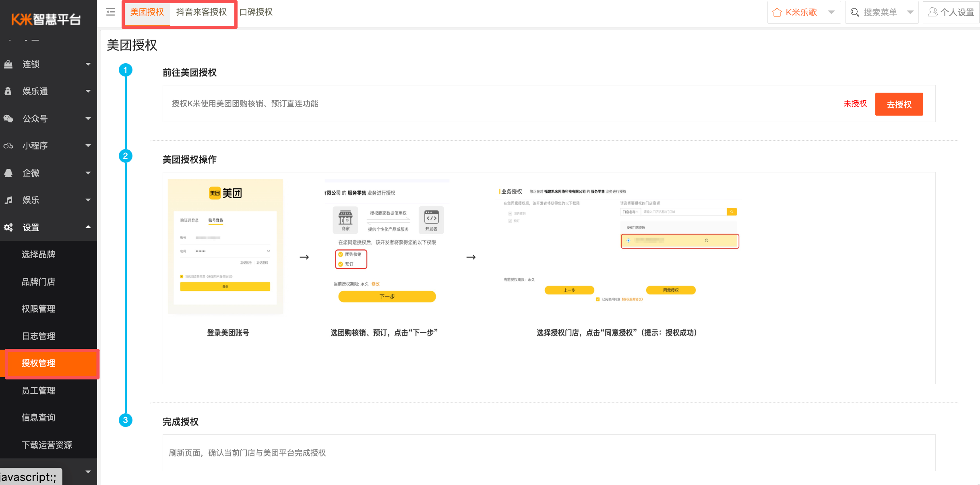Click the home icon next to K米乐歌

click(777, 12)
